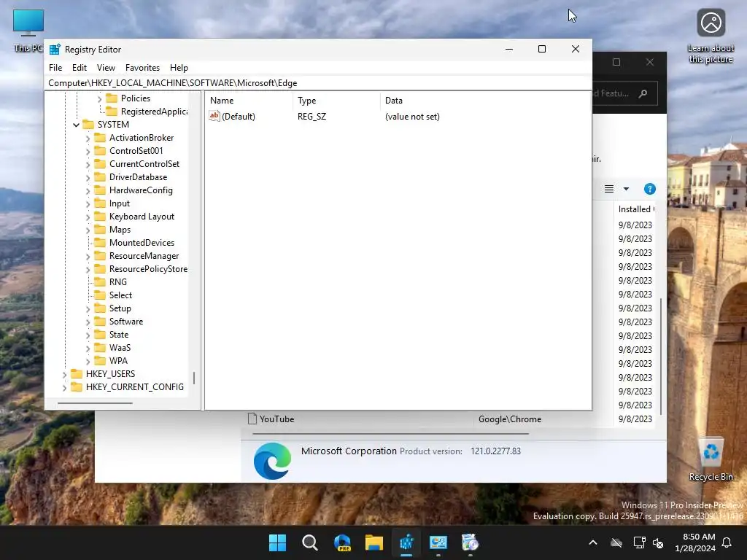Click the Registry Editor title bar icon
Viewport: 747px width, 560px height.
pyautogui.click(x=55, y=49)
